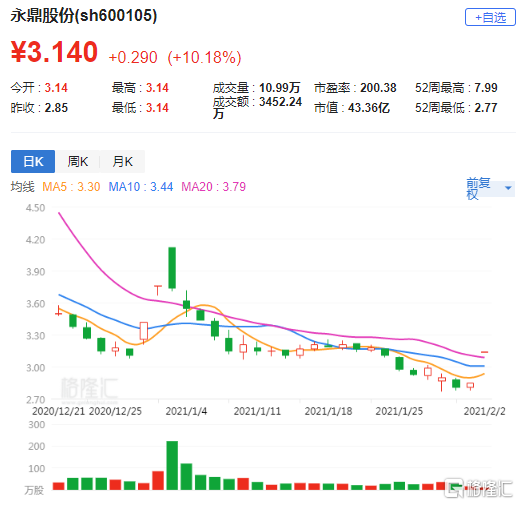Screen dimensions: 519x505
Task: Select the 2021/1/25 date axis label
Action: pos(399,411)
